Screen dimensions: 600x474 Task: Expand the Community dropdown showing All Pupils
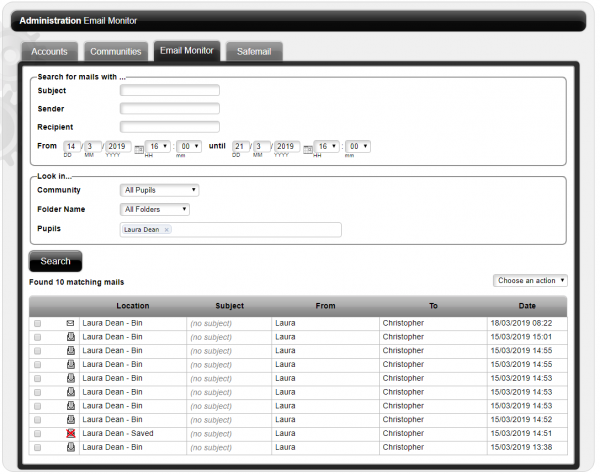pos(159,190)
